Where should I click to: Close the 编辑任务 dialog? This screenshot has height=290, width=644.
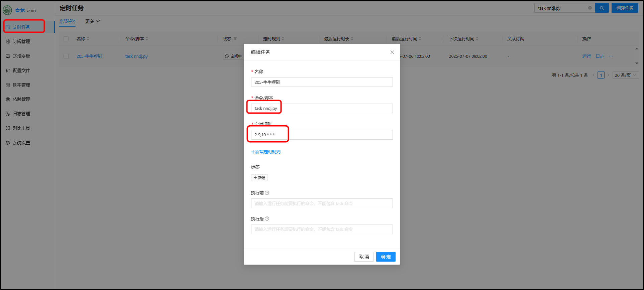pyautogui.click(x=392, y=52)
